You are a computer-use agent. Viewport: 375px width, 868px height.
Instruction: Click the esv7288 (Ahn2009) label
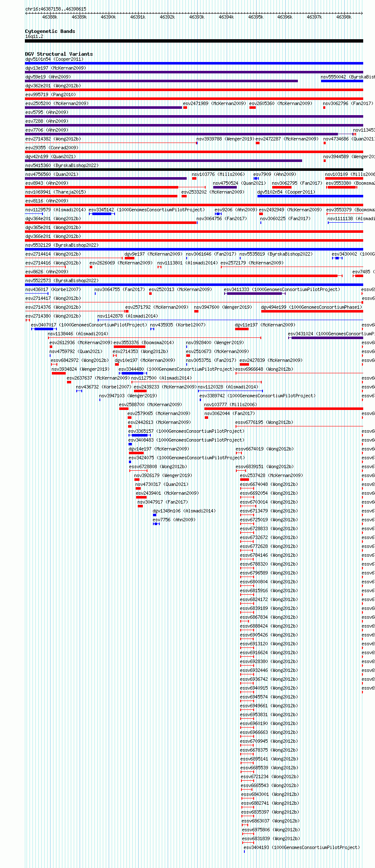47,121
